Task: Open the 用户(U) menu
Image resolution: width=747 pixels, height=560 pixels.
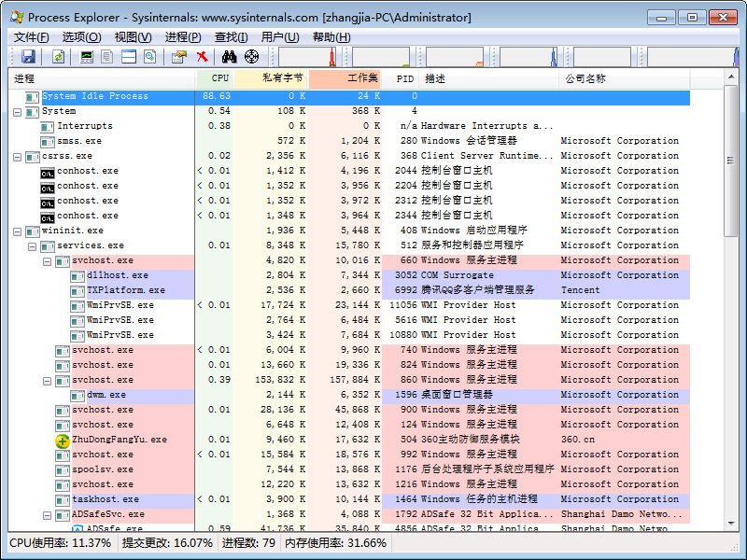Action: point(280,37)
